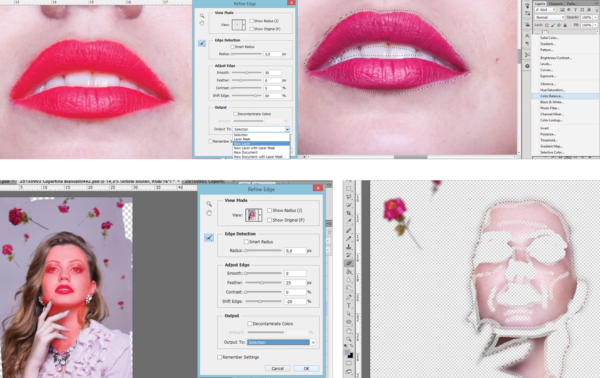Click OK in lower Refine Edge dialog

(x=306, y=368)
